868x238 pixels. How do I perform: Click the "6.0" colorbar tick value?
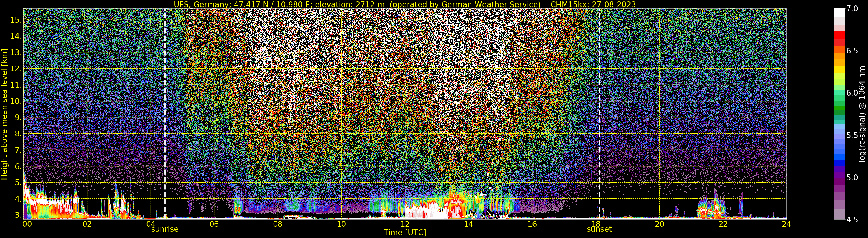coord(852,93)
